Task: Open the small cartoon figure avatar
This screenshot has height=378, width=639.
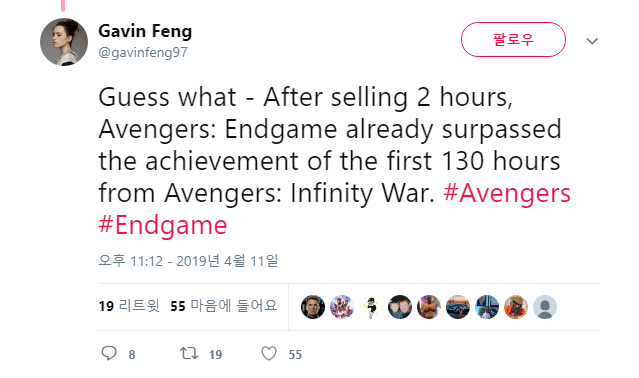Action: pyautogui.click(x=371, y=307)
